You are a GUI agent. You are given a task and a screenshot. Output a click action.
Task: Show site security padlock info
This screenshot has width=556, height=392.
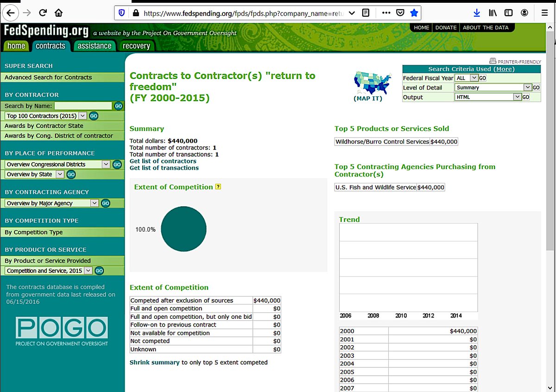point(136,13)
